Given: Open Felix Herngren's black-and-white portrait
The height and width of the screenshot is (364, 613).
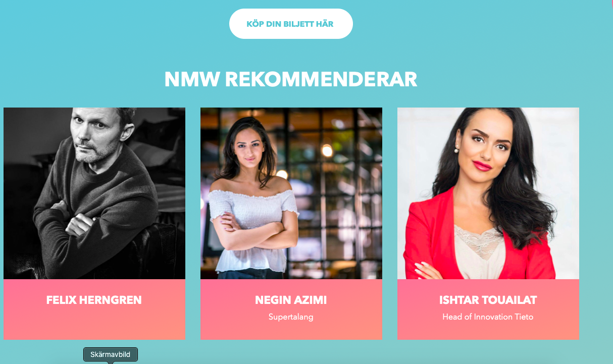Looking at the screenshot, I should pyautogui.click(x=94, y=193).
